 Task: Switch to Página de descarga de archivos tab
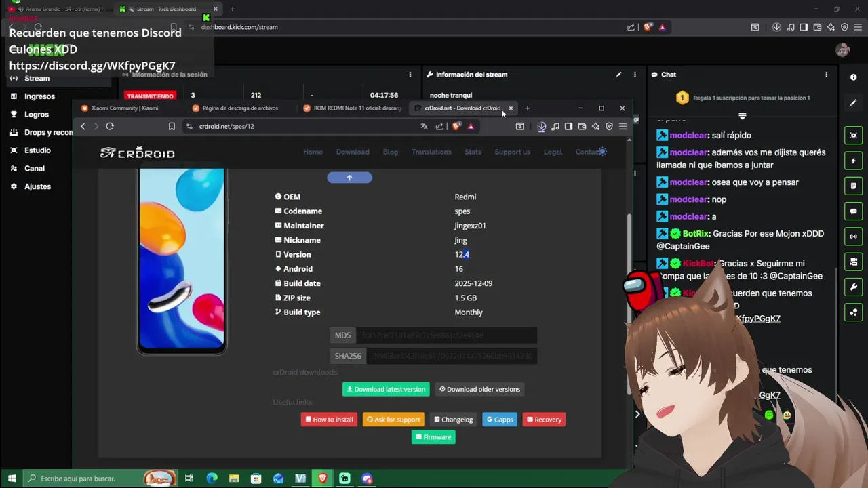[x=241, y=108]
